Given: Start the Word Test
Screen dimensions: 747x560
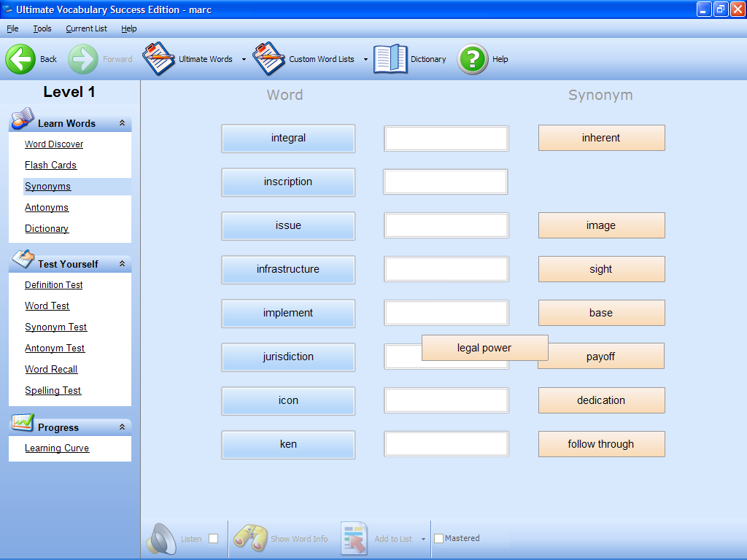Looking at the screenshot, I should click(x=47, y=306).
